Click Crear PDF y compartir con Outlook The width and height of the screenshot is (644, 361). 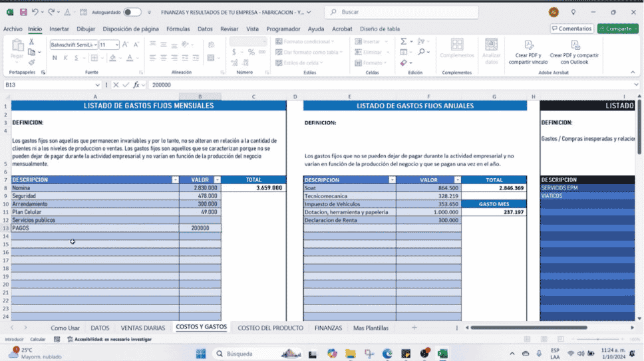(574, 52)
